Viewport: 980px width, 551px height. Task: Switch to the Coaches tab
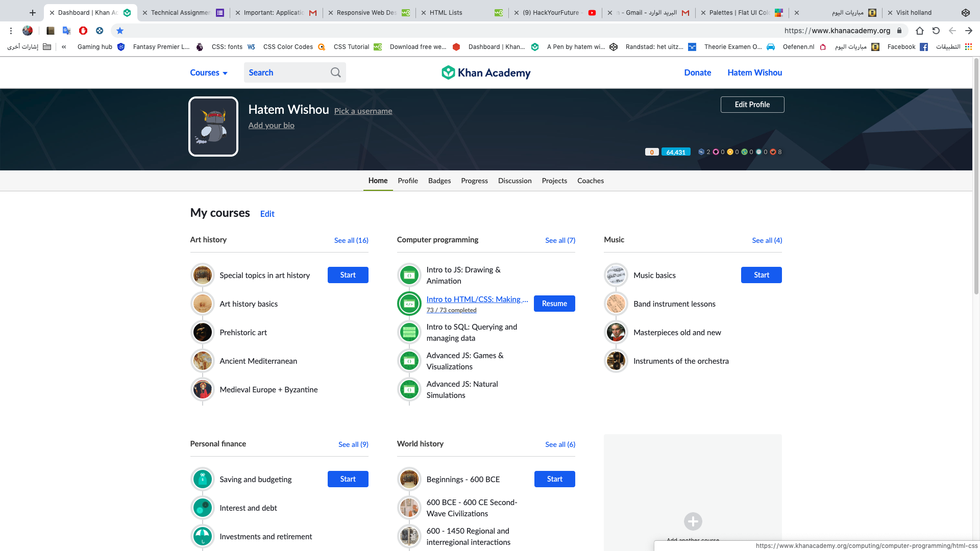591,181
